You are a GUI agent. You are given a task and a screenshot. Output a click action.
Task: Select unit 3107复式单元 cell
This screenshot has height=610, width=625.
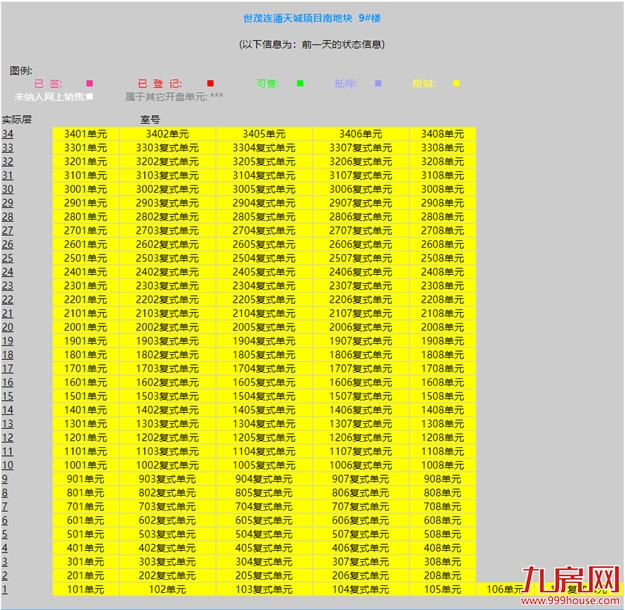[x=361, y=175]
